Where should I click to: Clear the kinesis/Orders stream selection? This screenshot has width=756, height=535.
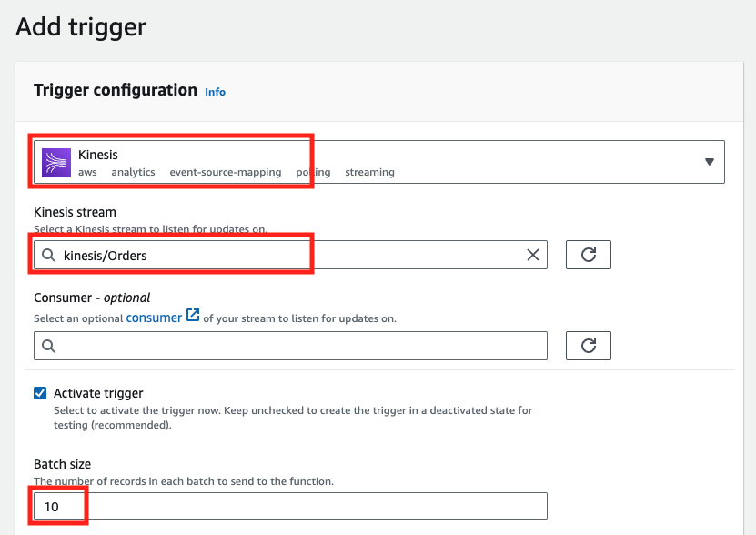point(533,255)
